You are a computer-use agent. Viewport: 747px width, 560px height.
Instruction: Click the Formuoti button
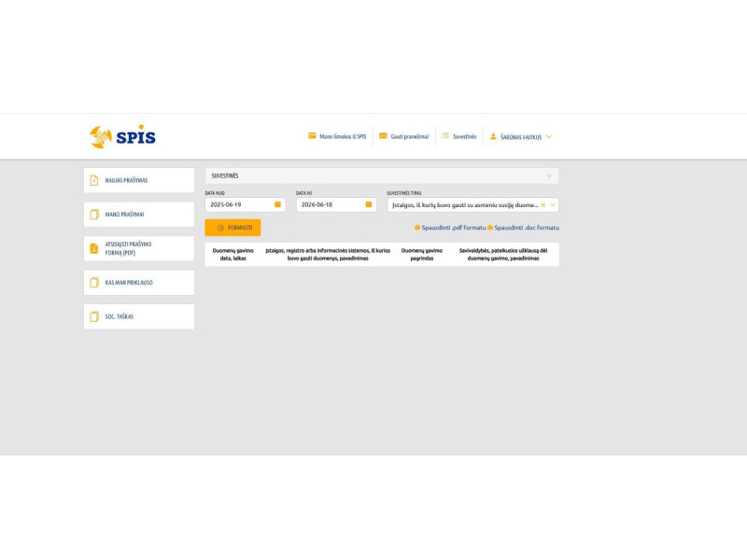[x=233, y=228]
